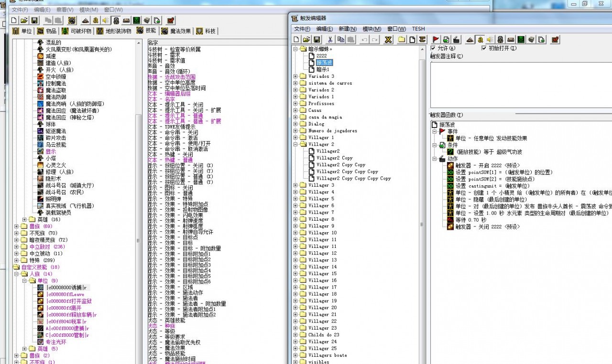The height and width of the screenshot is (364, 612).
Task: Collapse the 自定义技能 (18) folder
Action: (16, 268)
